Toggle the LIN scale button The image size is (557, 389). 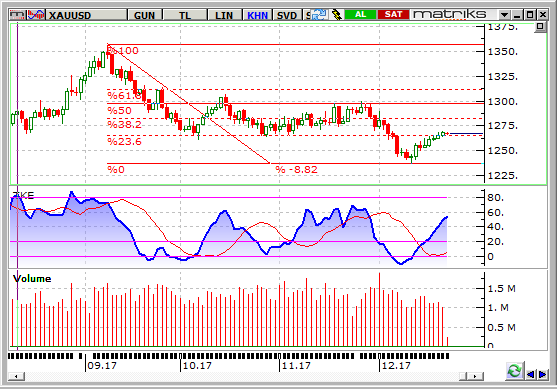225,15
